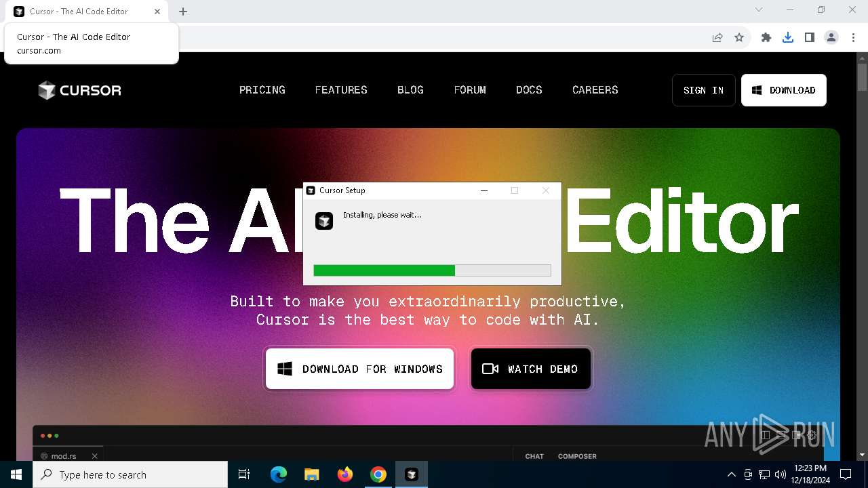The height and width of the screenshot is (488, 868).
Task: Open the Docs page
Action: click(529, 89)
